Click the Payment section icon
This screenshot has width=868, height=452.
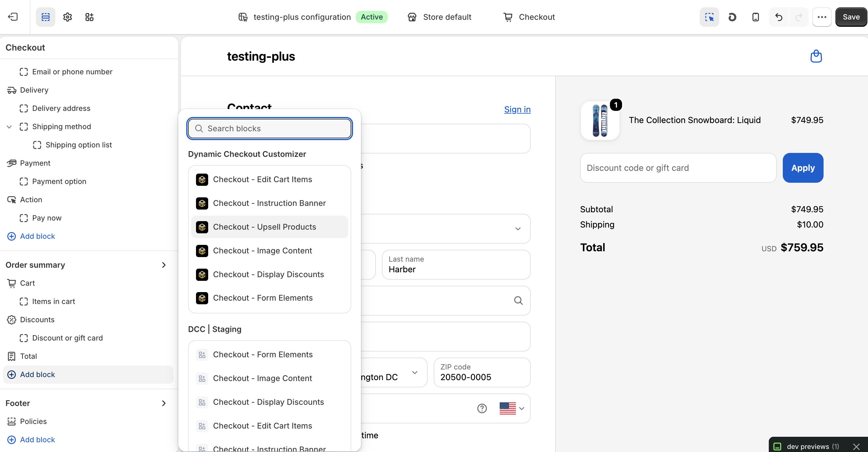(x=12, y=163)
